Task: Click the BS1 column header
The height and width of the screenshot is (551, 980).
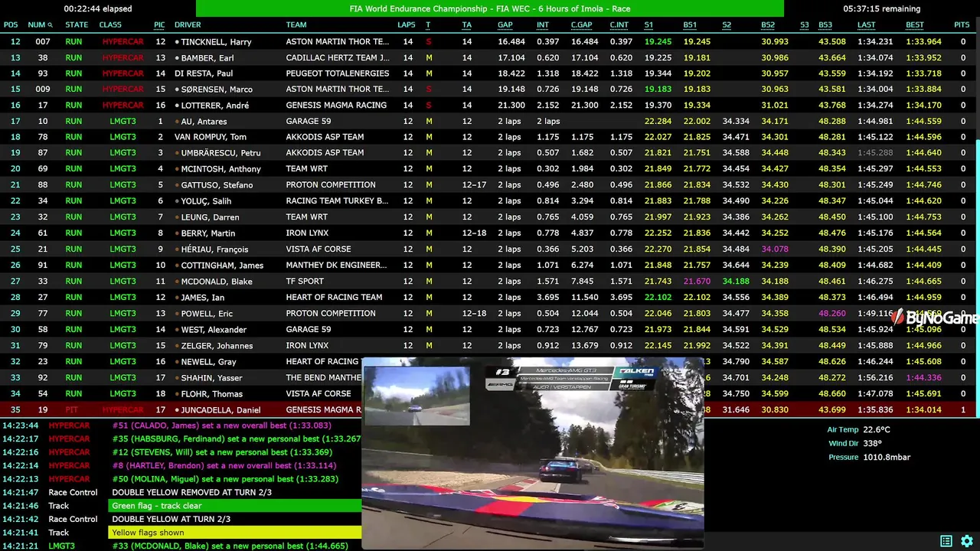Action: tap(690, 24)
